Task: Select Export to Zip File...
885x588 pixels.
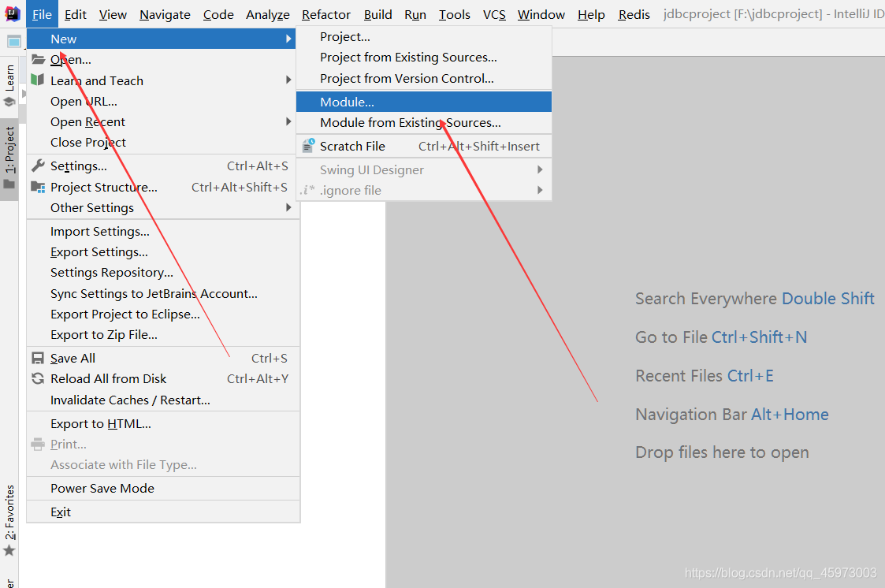Action: pos(163,335)
